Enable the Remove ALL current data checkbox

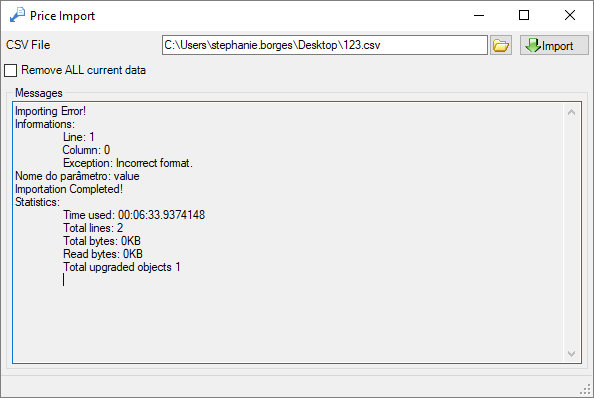(x=11, y=70)
